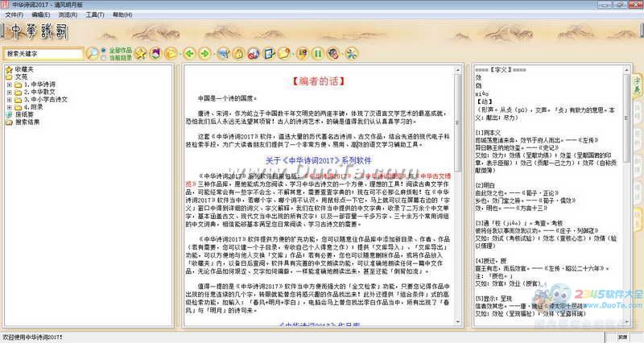Screen dimensions: 644x343
Task: Click the icon right of the green pause button
Action: pyautogui.click(x=332, y=53)
